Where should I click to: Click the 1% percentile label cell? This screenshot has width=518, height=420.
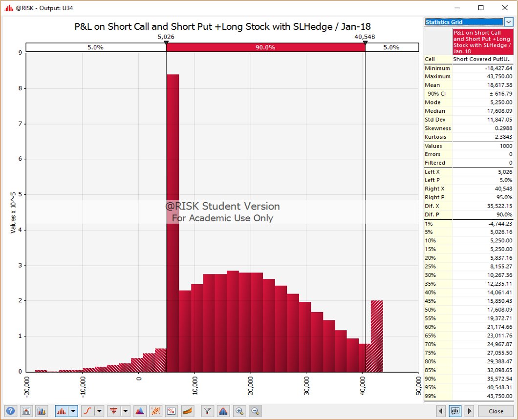438,224
